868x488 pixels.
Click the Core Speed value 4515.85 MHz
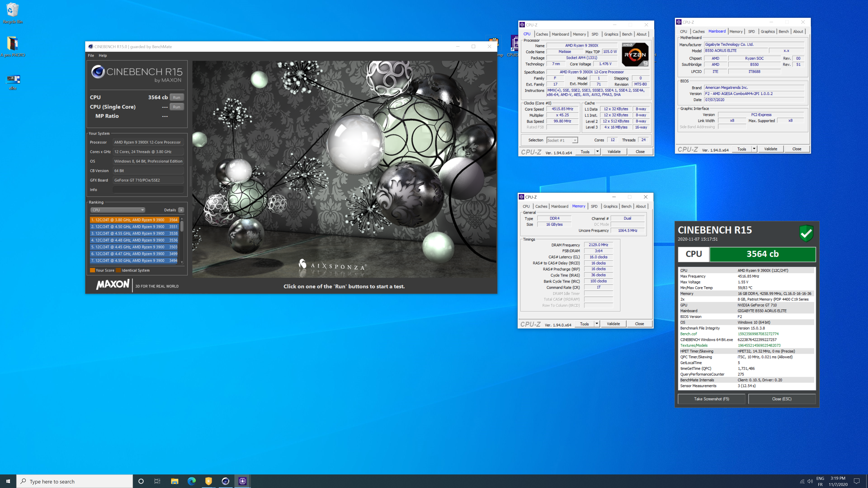562,109
